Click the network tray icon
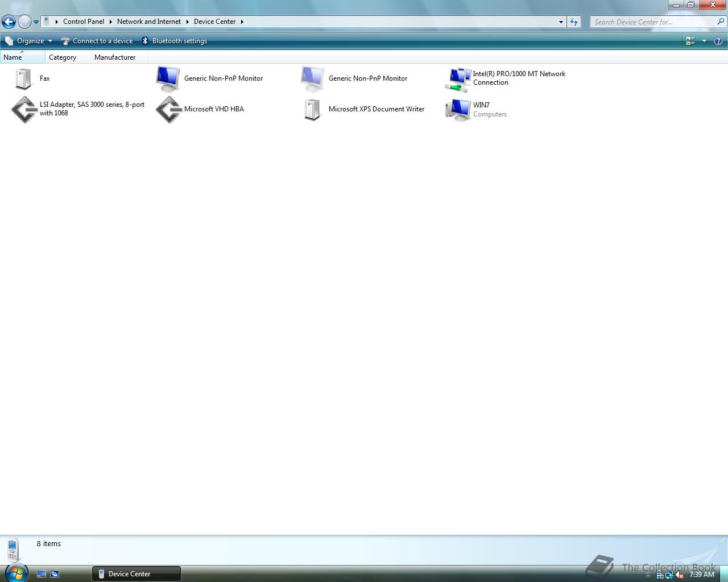728x582 pixels. (669, 575)
